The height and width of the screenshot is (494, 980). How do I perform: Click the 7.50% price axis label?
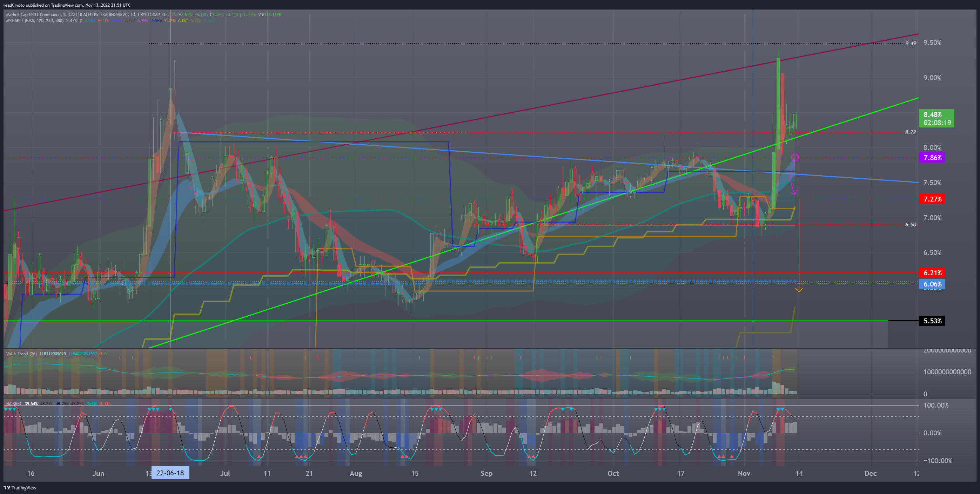932,183
